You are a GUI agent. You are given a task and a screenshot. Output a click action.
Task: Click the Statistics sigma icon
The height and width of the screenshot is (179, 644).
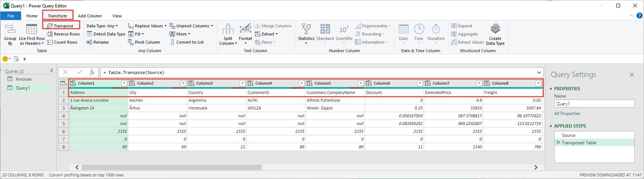coord(306,29)
